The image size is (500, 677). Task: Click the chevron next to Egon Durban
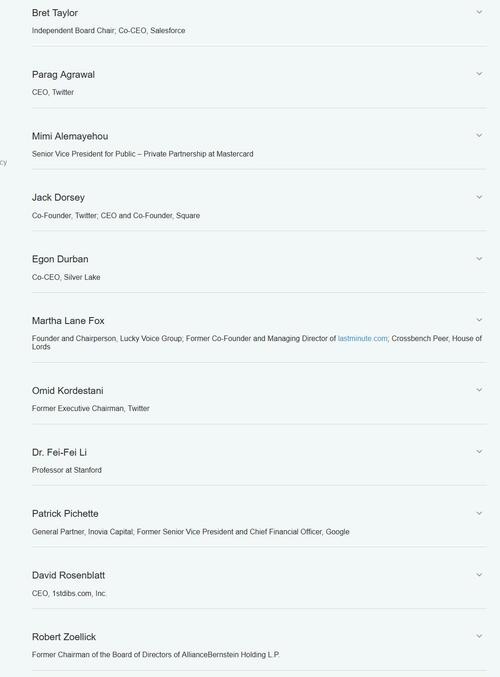pyautogui.click(x=479, y=259)
